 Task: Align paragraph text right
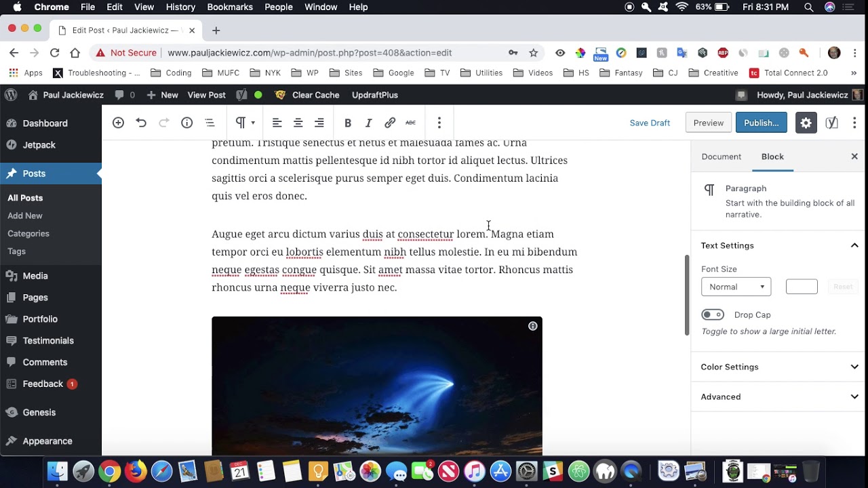[x=319, y=123]
